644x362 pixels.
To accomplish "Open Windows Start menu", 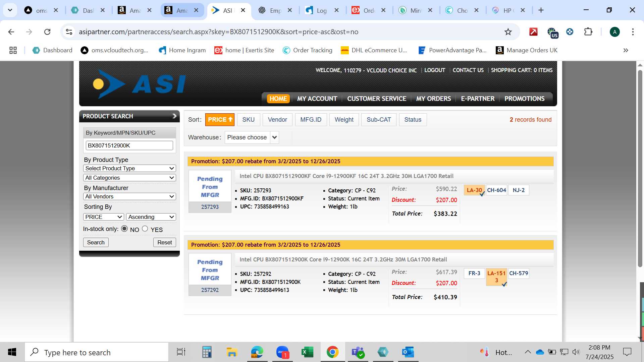I will point(12,352).
